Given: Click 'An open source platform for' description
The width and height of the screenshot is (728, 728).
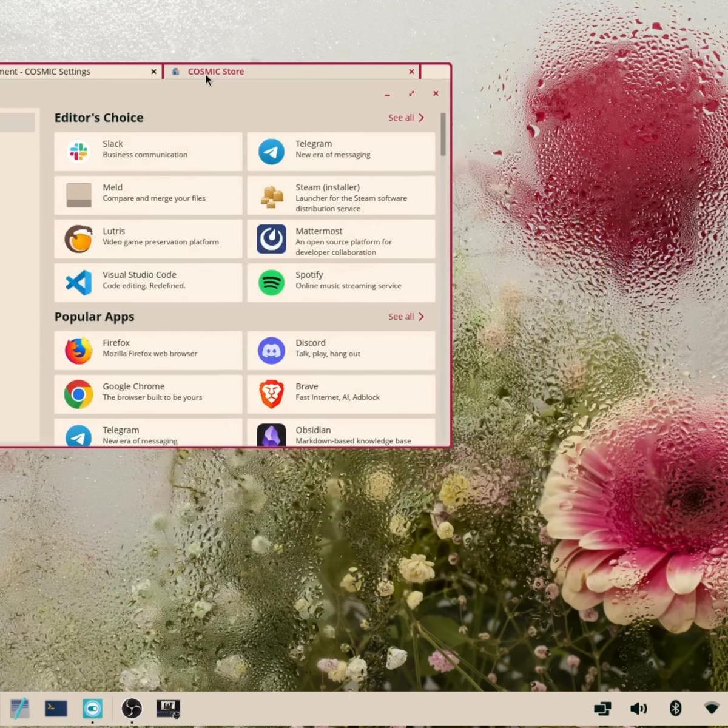Looking at the screenshot, I should tap(343, 242).
